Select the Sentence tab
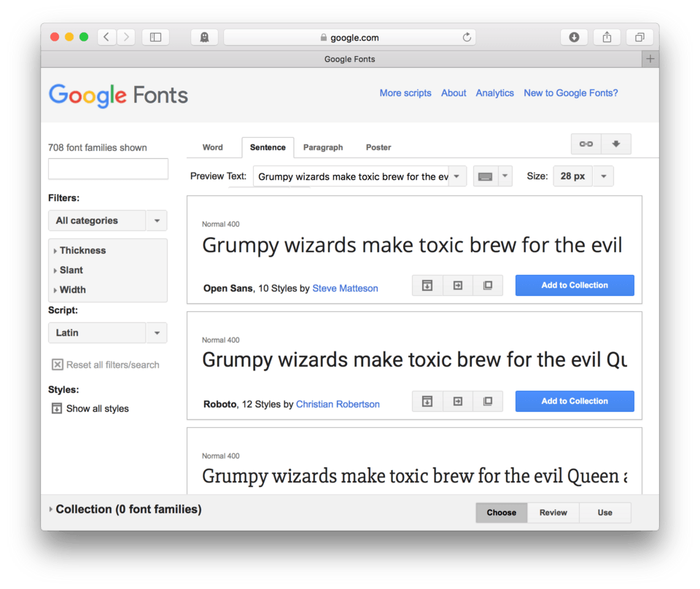This screenshot has height=589, width=700. click(x=268, y=147)
